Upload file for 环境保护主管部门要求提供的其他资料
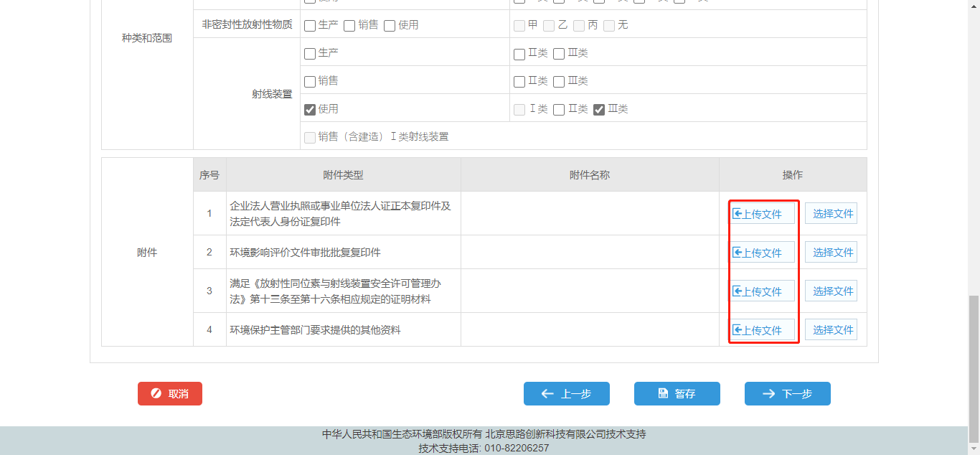This screenshot has height=455, width=980. 762,329
